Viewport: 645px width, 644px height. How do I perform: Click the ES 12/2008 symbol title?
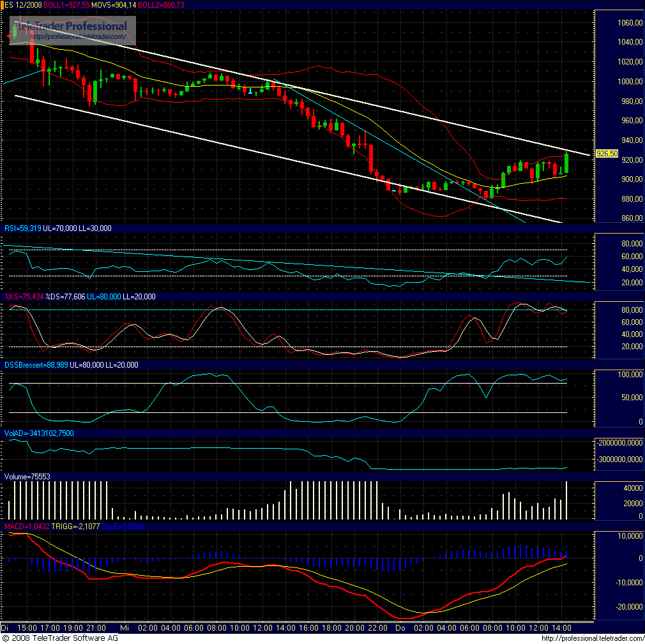pos(23,5)
